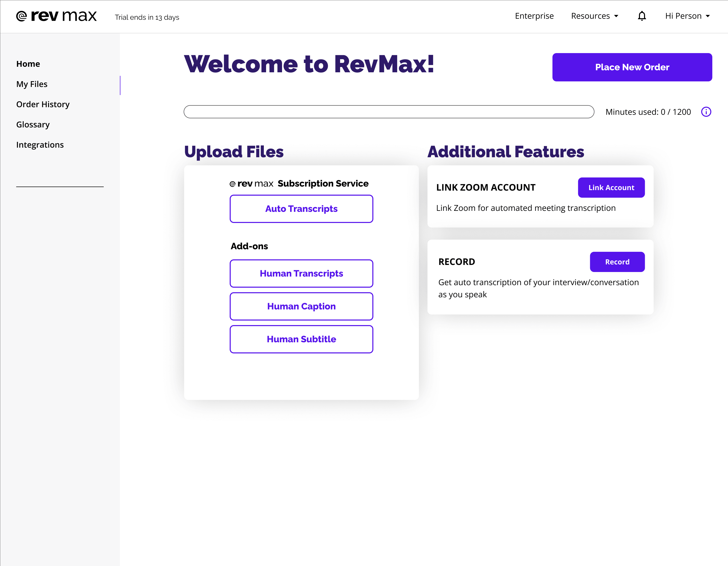
Task: Click the 'RECORD' card heading
Action: [457, 262]
